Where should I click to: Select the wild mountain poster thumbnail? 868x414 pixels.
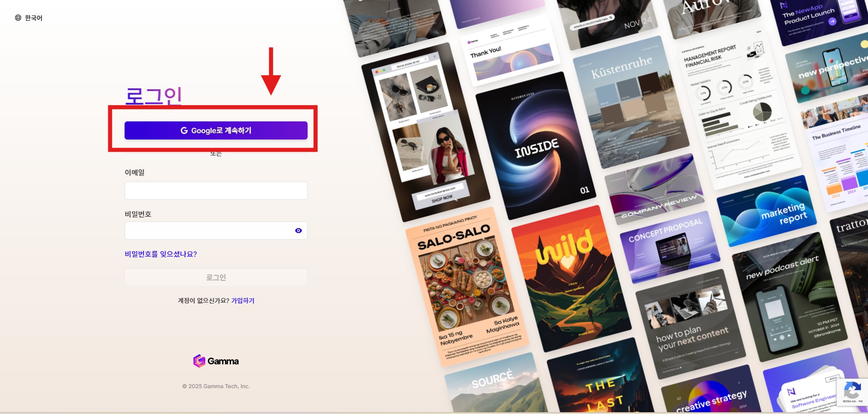pyautogui.click(x=571, y=279)
